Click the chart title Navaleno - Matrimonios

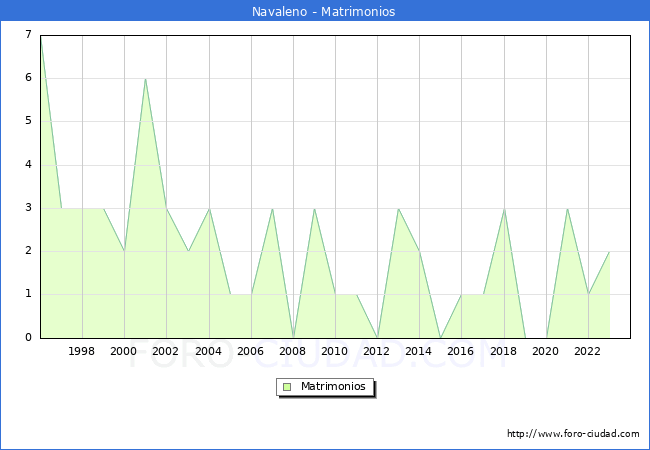click(324, 12)
